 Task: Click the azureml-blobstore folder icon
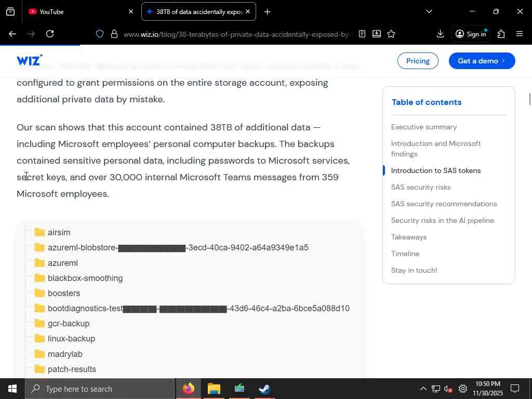39,247
